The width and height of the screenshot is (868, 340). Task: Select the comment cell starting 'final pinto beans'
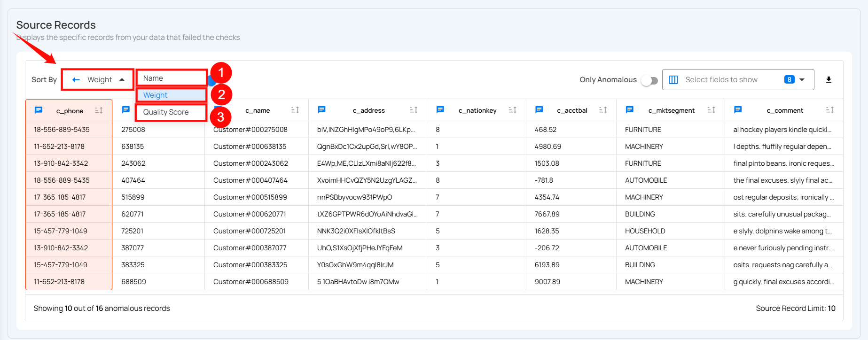[x=784, y=163]
